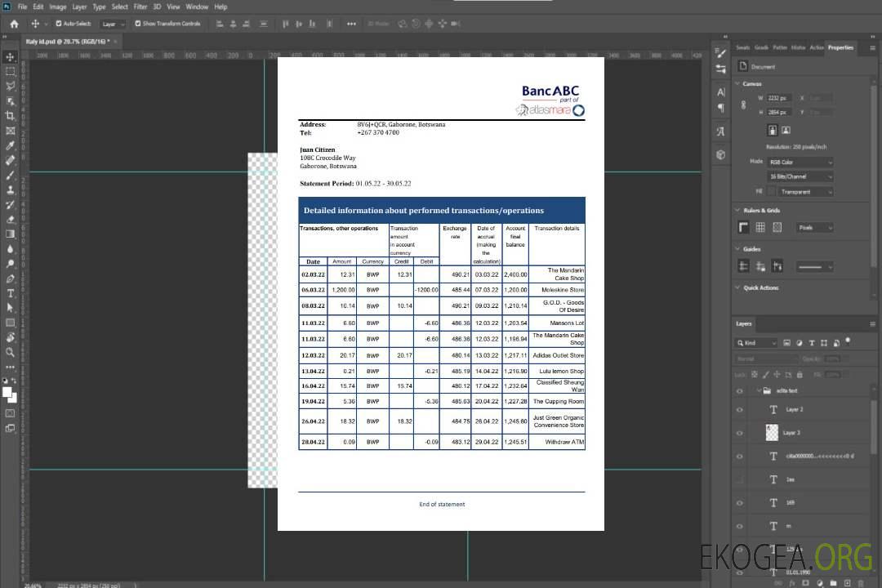
Task: Open the Auto-Select Layer dropdown
Action: (x=113, y=24)
